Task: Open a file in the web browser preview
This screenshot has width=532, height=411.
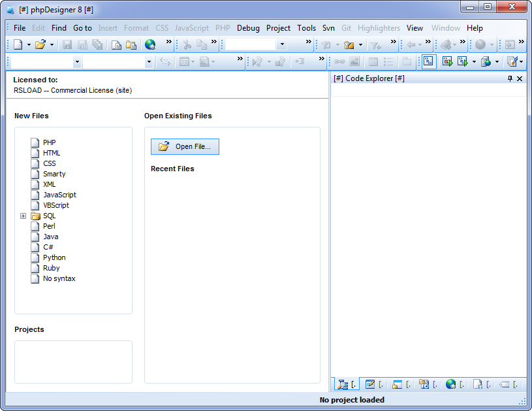Action: coord(148,46)
